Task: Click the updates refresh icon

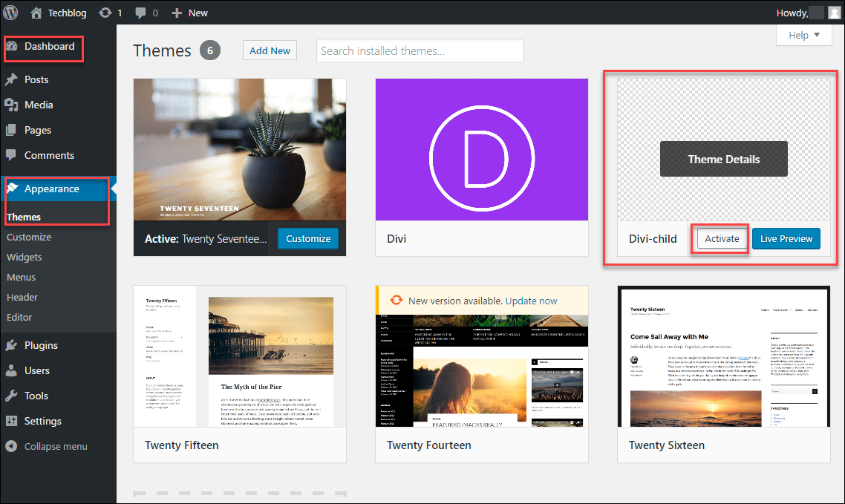Action: 105,13
